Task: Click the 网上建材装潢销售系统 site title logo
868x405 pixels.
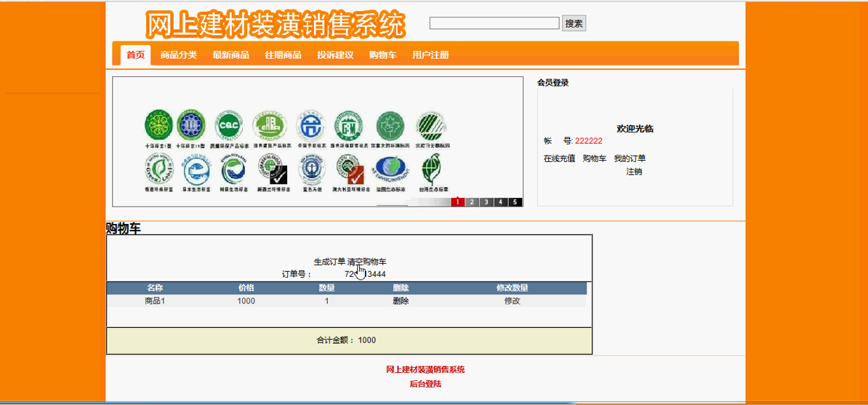Action: click(x=275, y=25)
